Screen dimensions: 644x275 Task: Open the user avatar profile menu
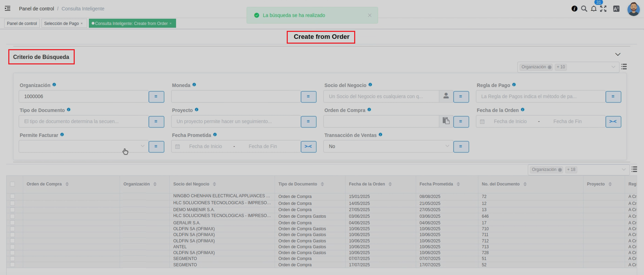pyautogui.click(x=633, y=9)
